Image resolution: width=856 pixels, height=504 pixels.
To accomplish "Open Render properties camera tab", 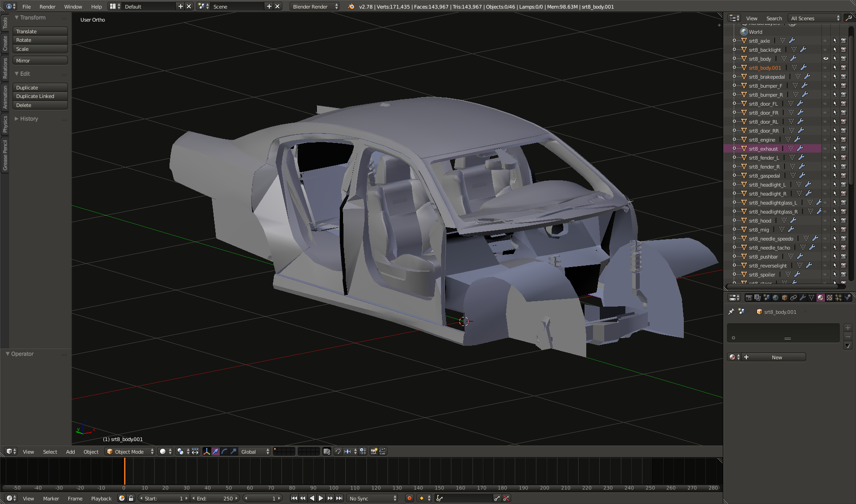I will 749,298.
